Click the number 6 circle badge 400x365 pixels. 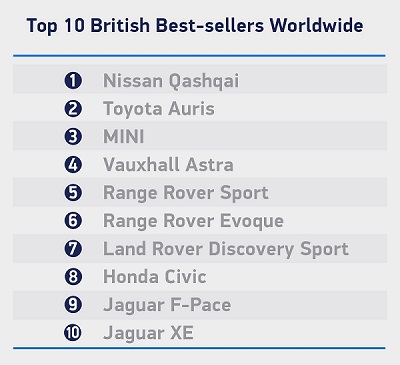[73, 221]
